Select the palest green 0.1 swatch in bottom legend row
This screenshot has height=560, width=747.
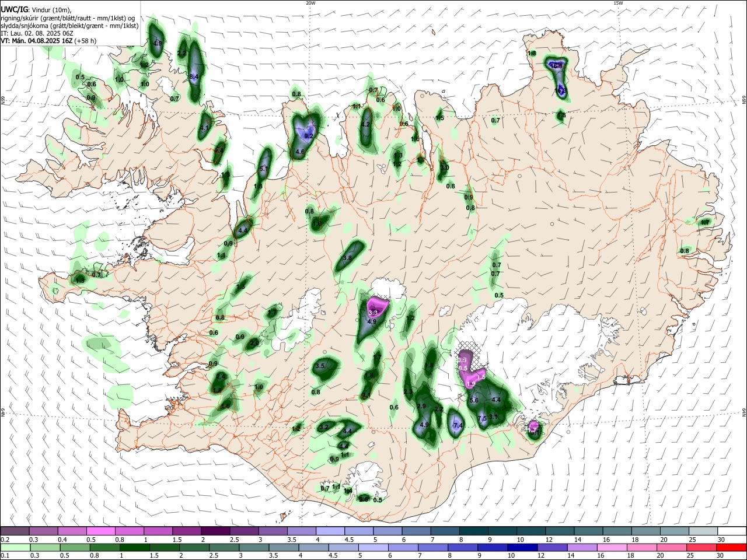point(15,547)
